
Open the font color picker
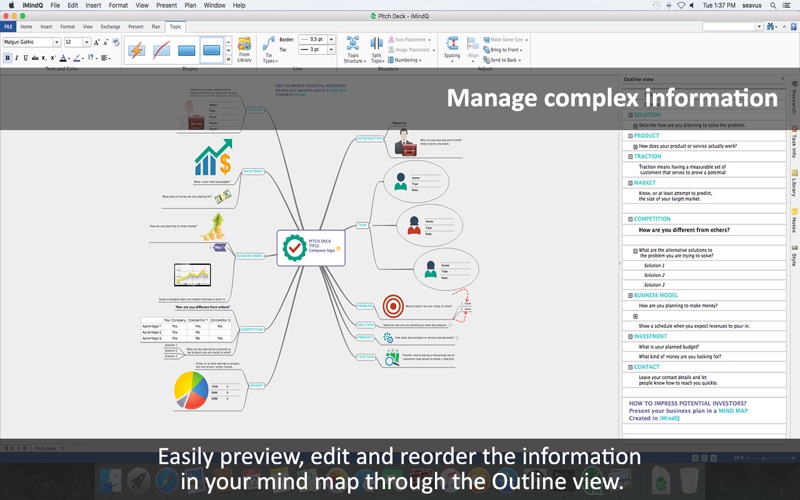(x=64, y=58)
